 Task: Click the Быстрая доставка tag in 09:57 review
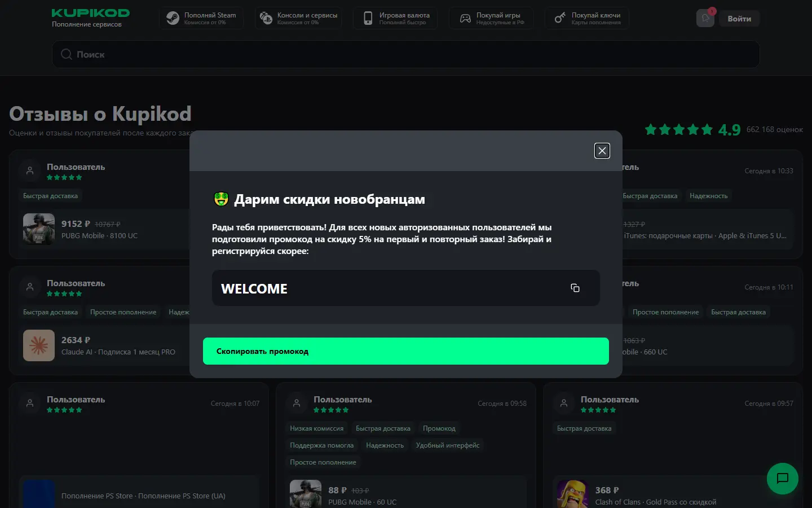point(584,428)
